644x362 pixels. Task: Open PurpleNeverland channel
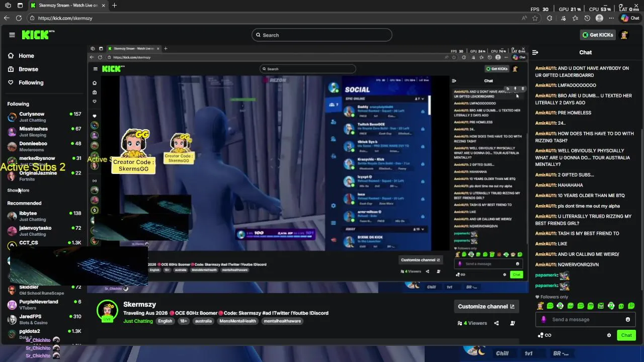(44, 305)
